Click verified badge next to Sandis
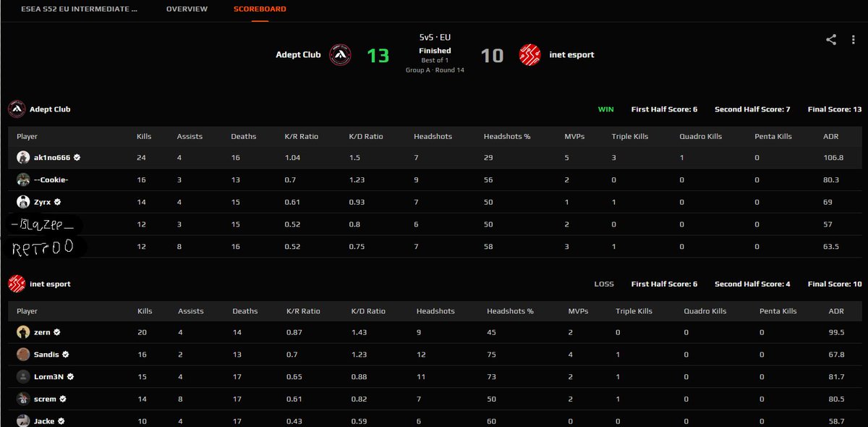Image resolution: width=868 pixels, height=427 pixels. pyautogui.click(x=64, y=355)
